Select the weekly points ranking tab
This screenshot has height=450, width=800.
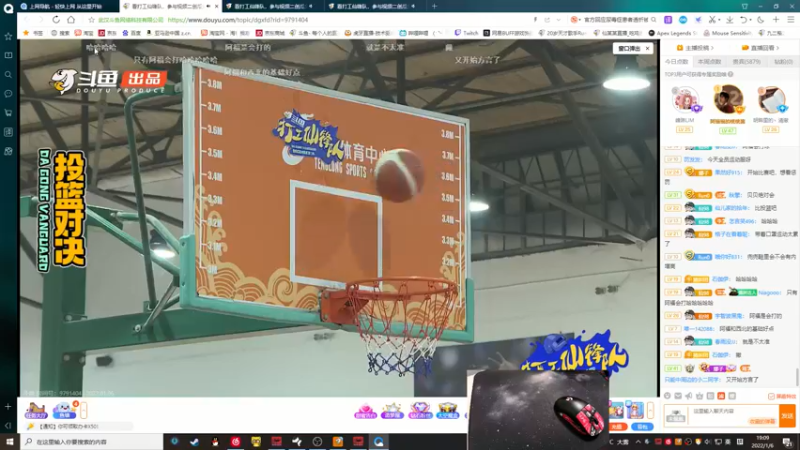tap(709, 62)
